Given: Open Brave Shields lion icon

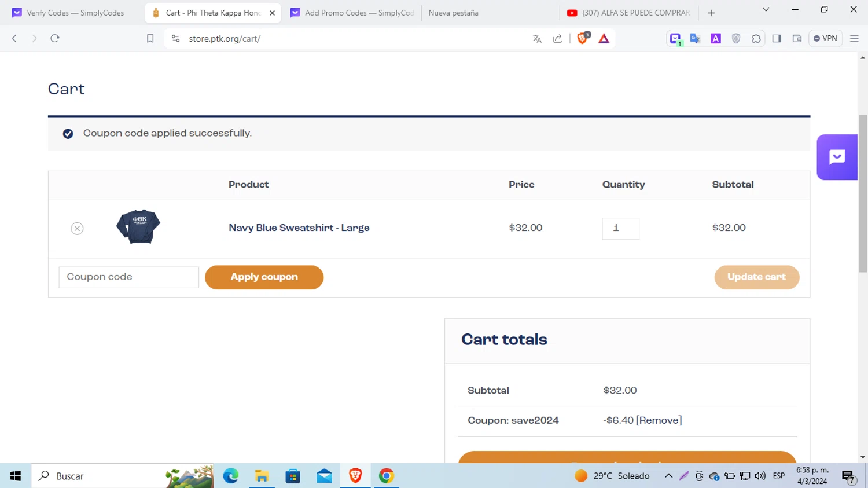Looking at the screenshot, I should [x=583, y=38].
